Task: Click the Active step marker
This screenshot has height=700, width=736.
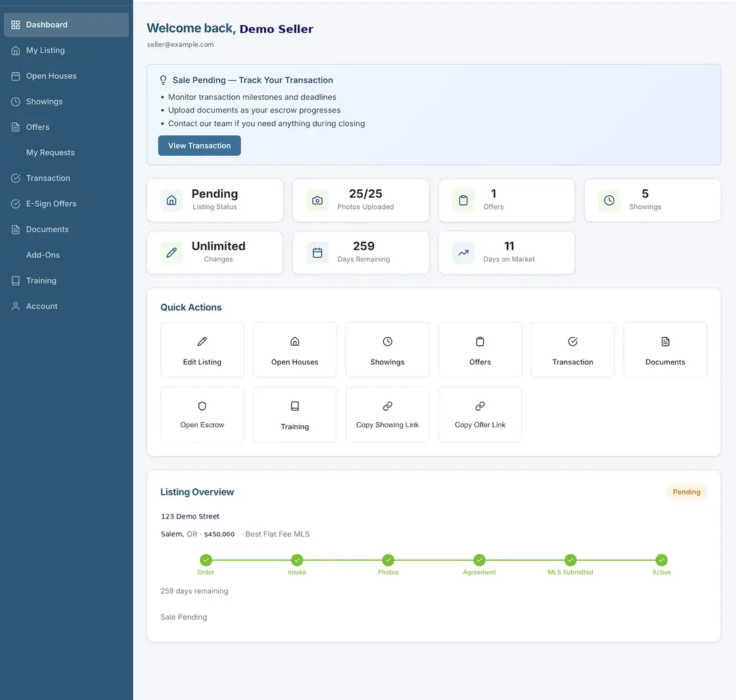Action: point(661,560)
